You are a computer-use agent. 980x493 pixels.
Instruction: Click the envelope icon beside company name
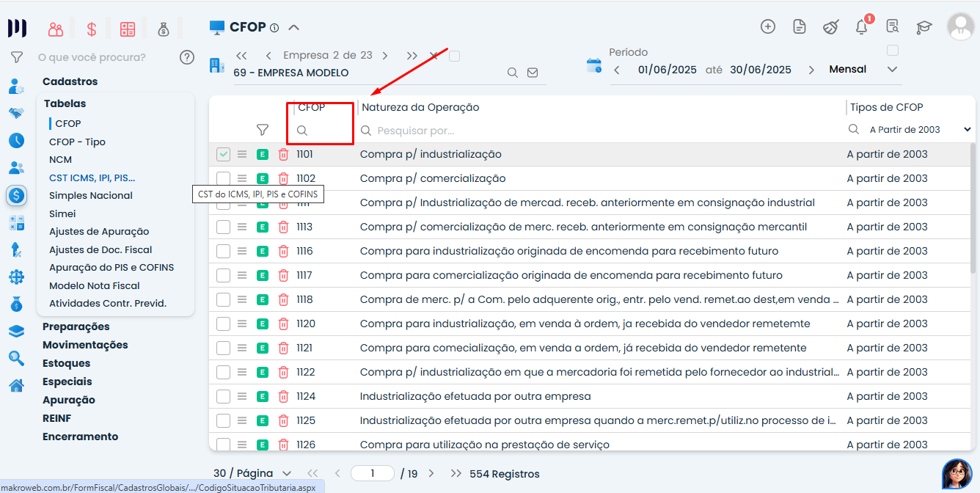pyautogui.click(x=533, y=73)
